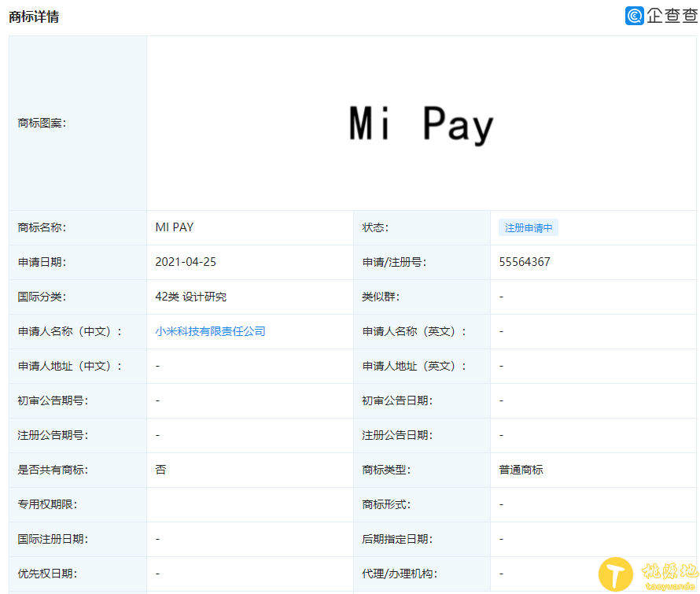Click the 申请/注册号 label cell
The height and width of the screenshot is (594, 700).
[394, 262]
